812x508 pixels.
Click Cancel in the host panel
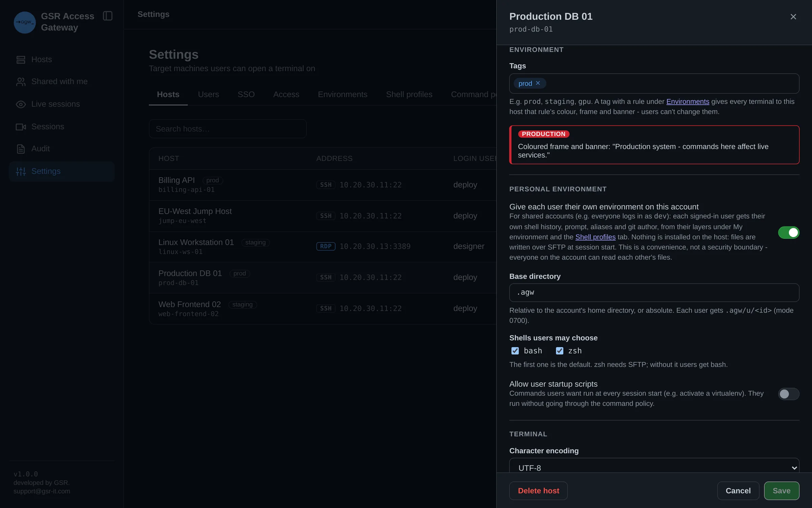738,491
